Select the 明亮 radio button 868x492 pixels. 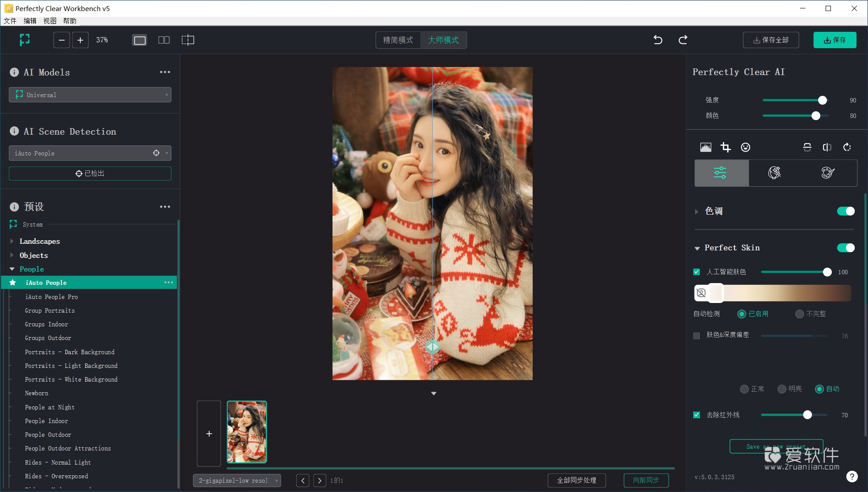click(x=781, y=389)
